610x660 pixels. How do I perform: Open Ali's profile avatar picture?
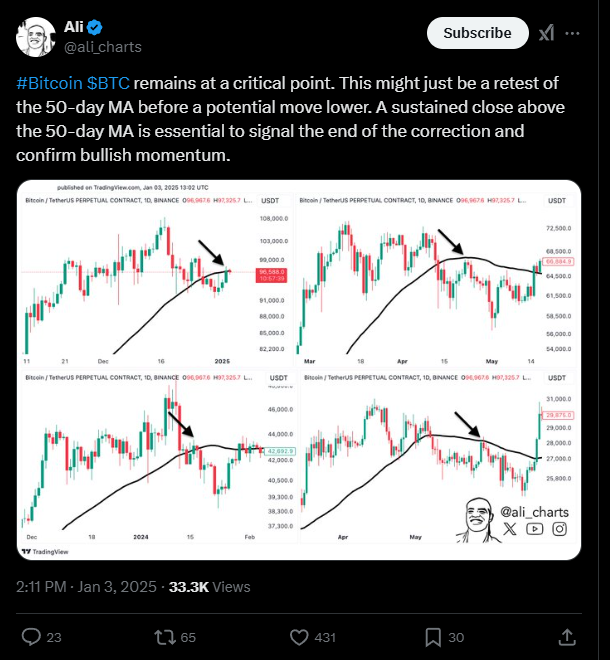(x=36, y=37)
